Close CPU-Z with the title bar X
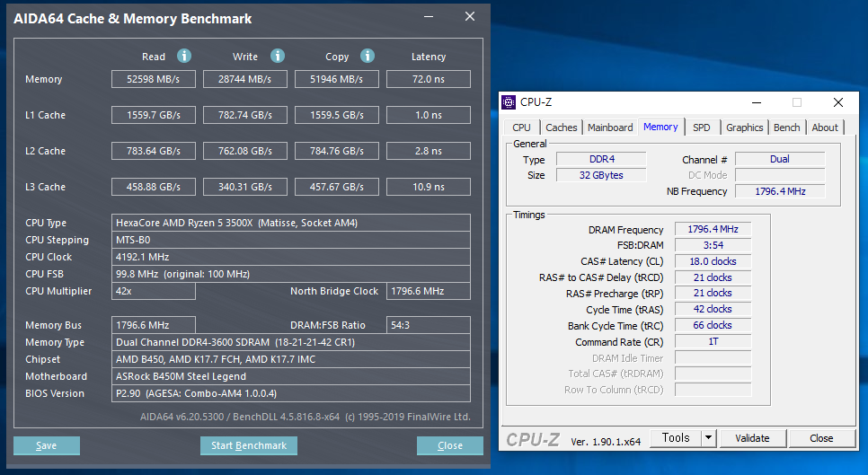868x475 pixels. (x=837, y=102)
